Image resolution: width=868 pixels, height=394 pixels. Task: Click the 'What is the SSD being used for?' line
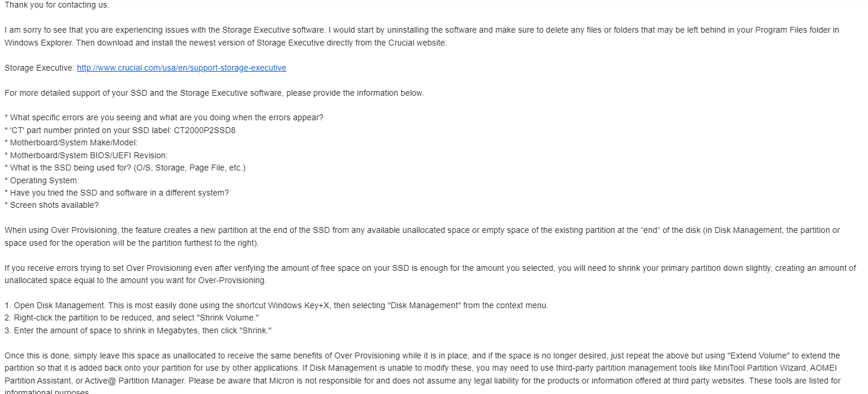coord(125,168)
